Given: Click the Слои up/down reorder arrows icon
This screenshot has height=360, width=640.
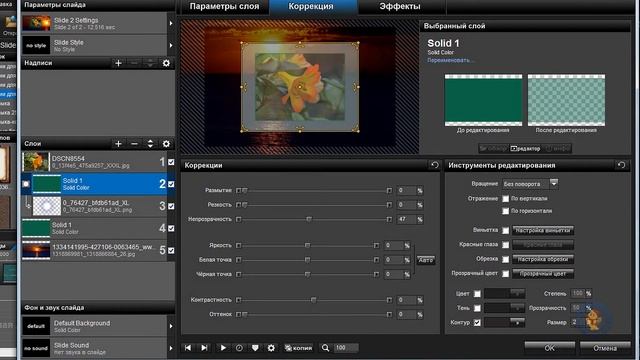Looking at the screenshot, I should tap(150, 144).
